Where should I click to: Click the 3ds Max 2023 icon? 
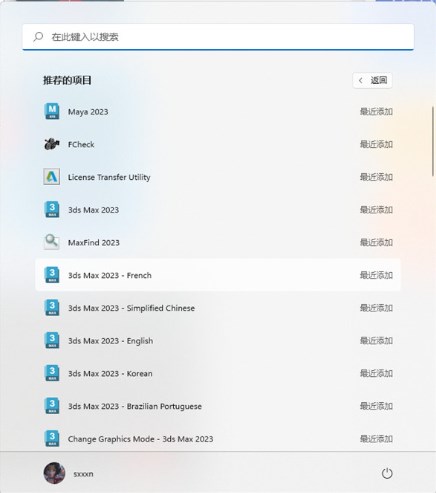coord(52,209)
